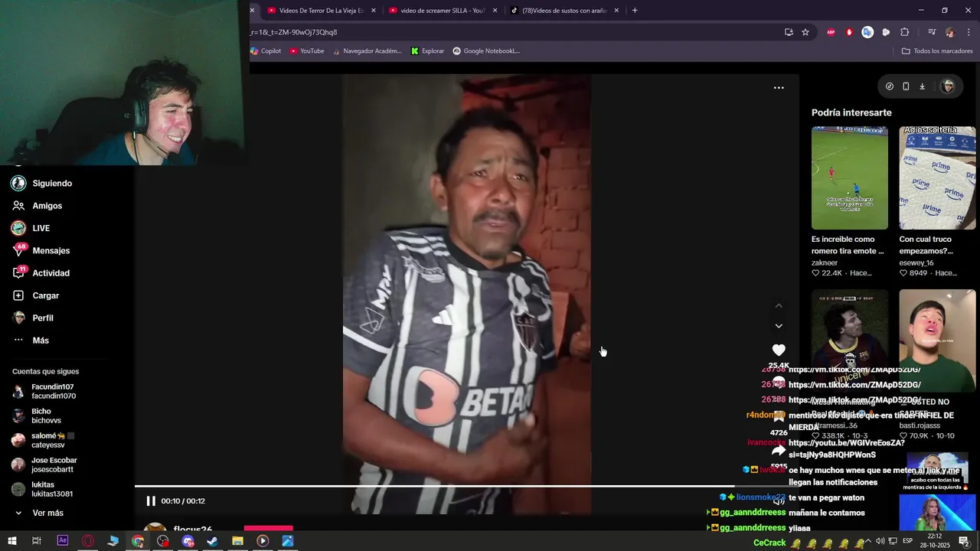
Task: Open a new browser tab
Action: (x=635, y=11)
